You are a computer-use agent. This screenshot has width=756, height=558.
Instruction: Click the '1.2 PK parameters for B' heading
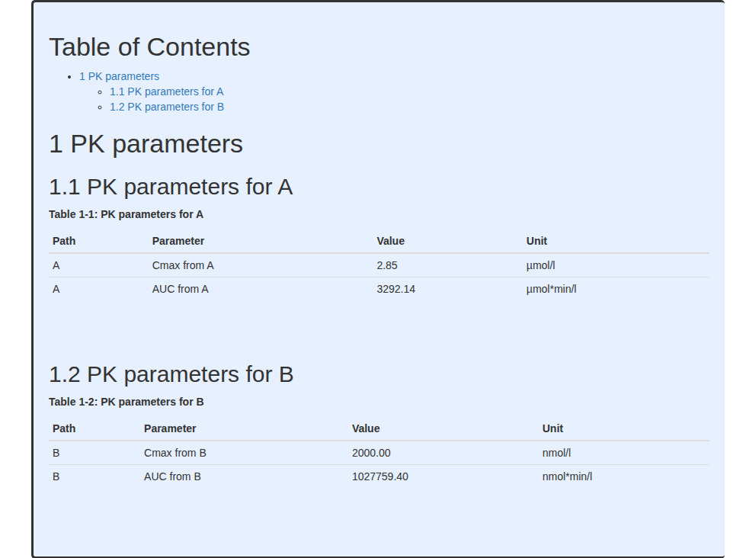[x=171, y=374]
